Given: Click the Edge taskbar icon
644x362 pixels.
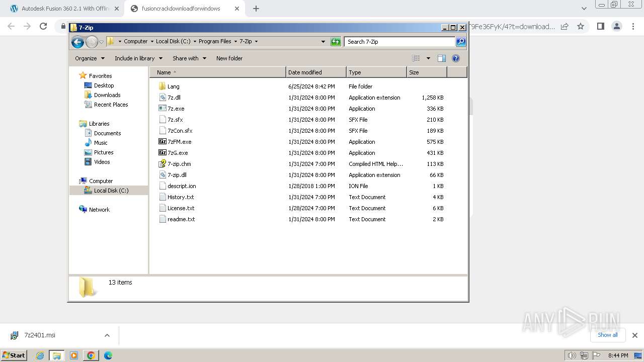Looking at the screenshot, I should (108, 355).
